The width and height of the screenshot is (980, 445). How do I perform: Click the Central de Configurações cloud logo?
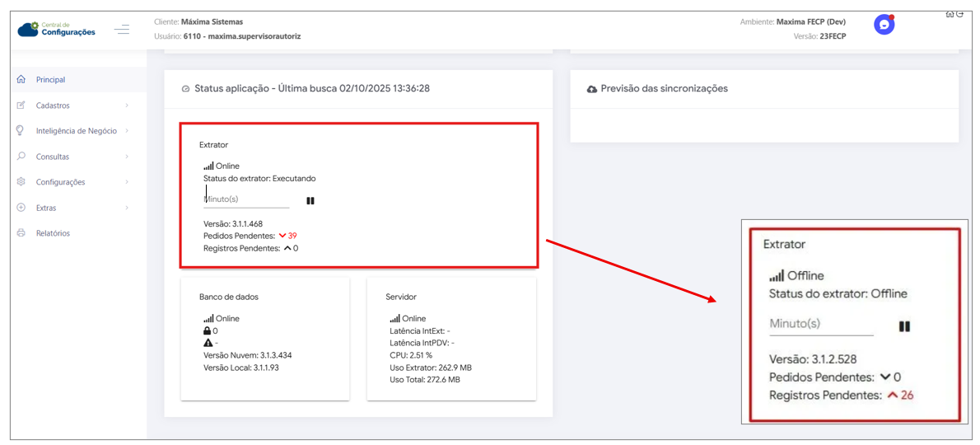click(56, 29)
